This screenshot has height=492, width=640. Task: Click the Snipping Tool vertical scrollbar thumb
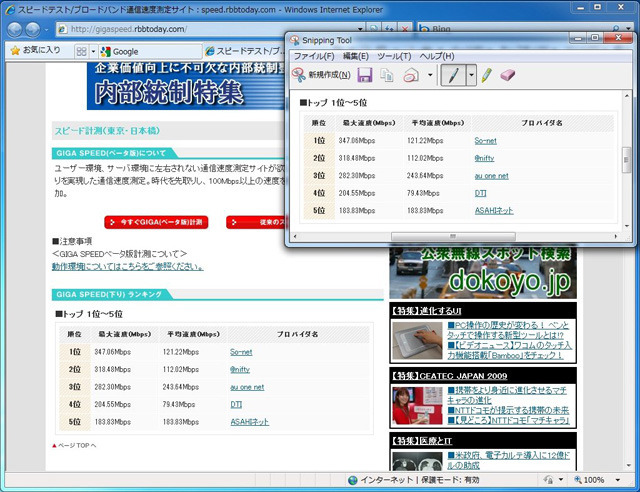[x=626, y=160]
